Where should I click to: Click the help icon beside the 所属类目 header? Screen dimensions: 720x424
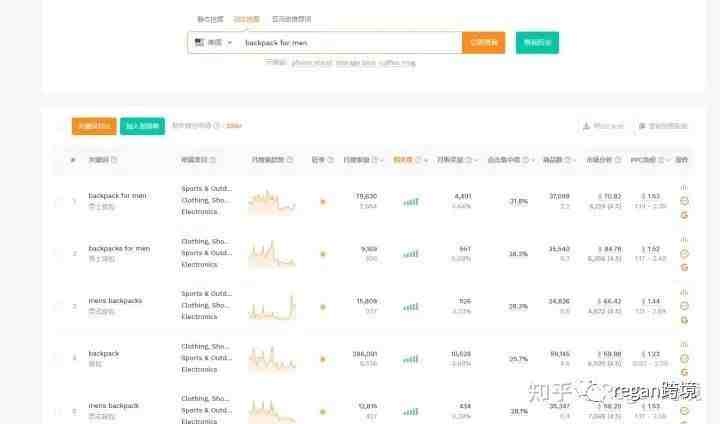pos(213,160)
